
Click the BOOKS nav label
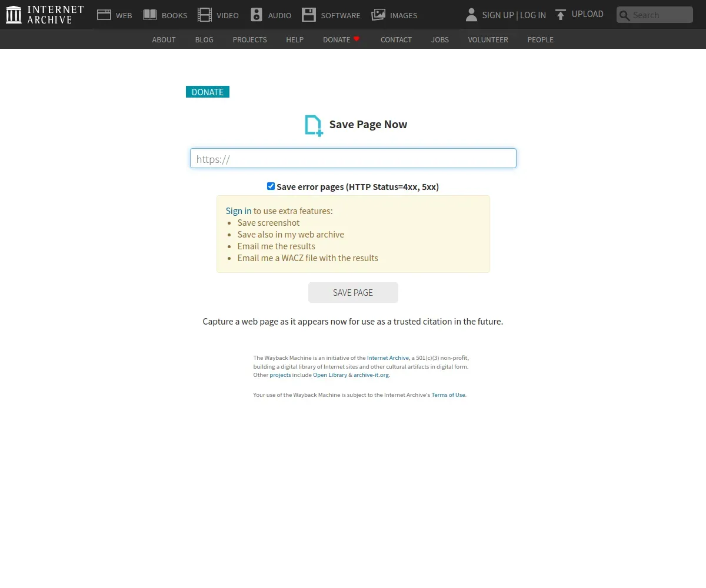coord(174,15)
